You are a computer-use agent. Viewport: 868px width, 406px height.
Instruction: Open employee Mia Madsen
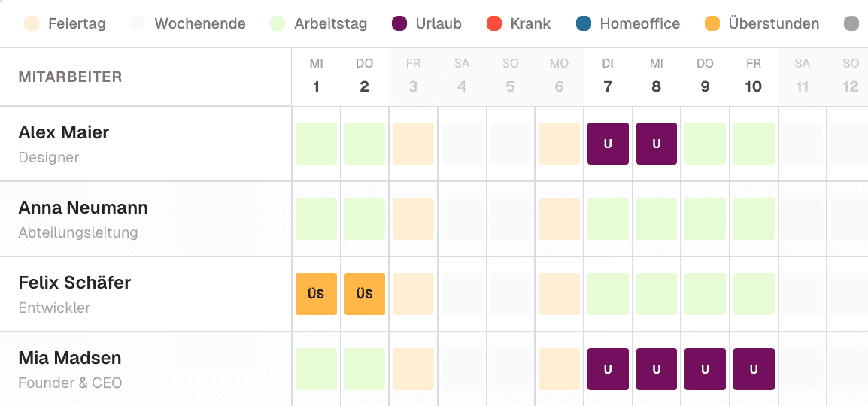pos(70,359)
